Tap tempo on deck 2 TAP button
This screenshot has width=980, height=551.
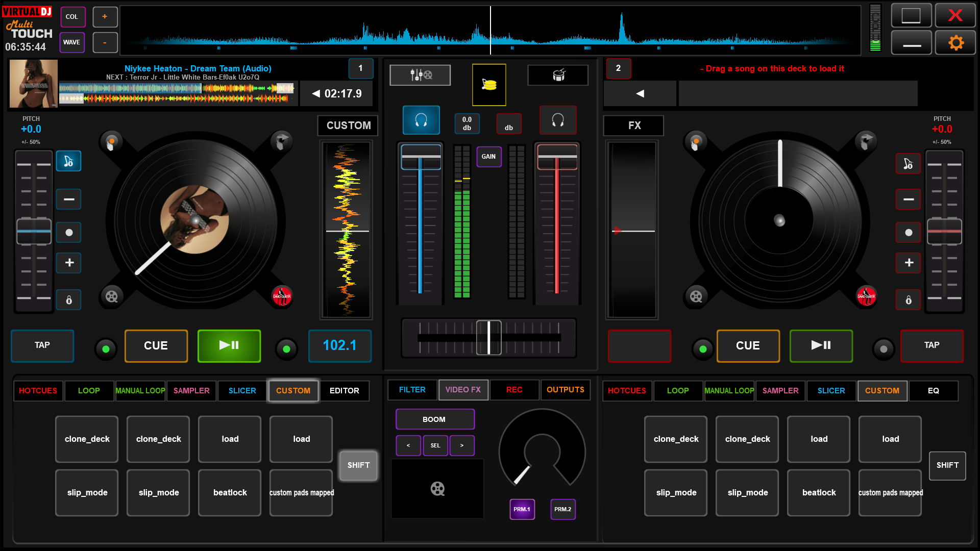click(x=932, y=345)
